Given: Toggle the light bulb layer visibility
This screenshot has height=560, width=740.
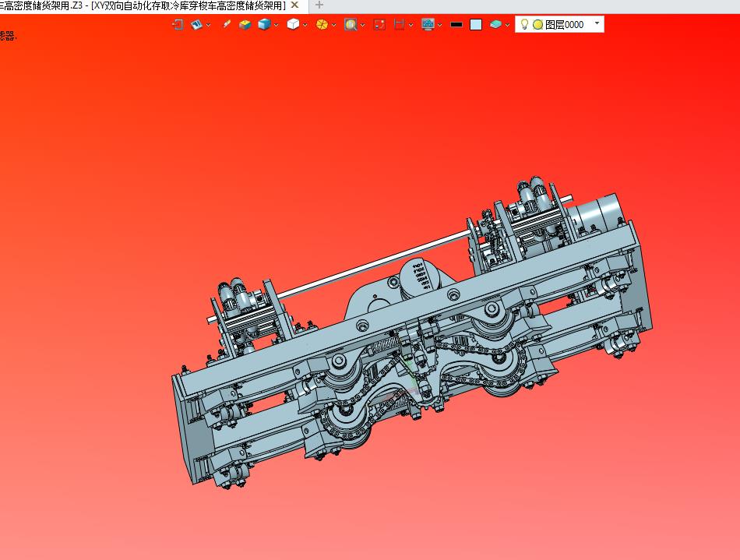Looking at the screenshot, I should 524,24.
